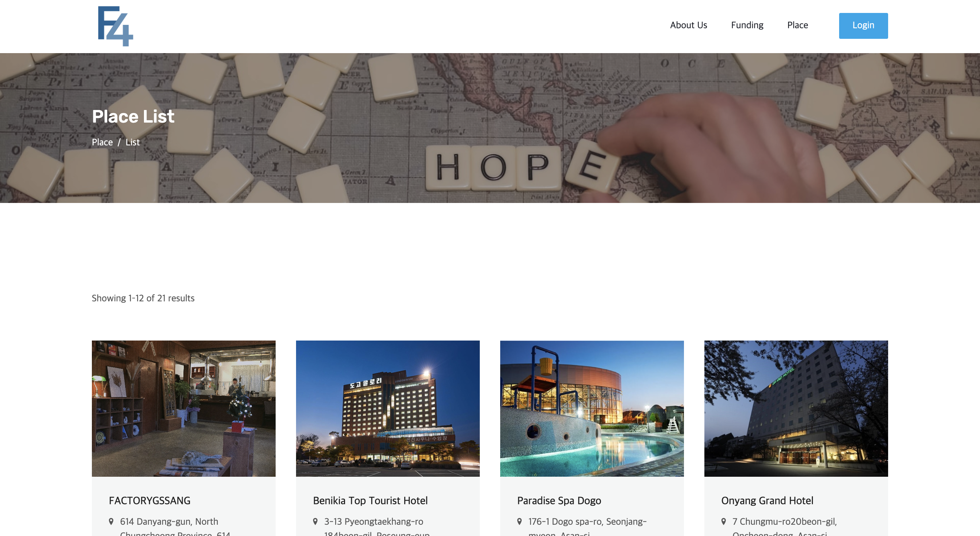Screen dimensions: 980x536
Task: Click location pin under Paradise Spa Dogo
Action: [x=519, y=521]
